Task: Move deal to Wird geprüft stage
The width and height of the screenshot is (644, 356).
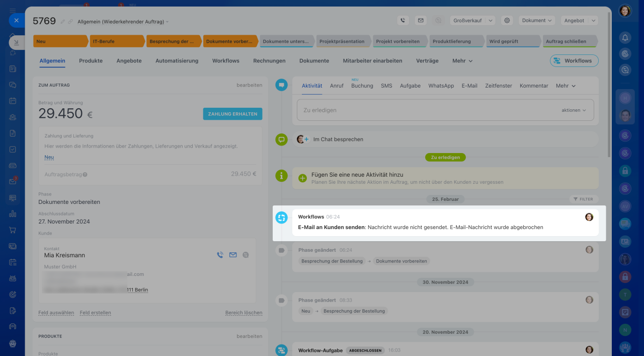Action: (513, 41)
